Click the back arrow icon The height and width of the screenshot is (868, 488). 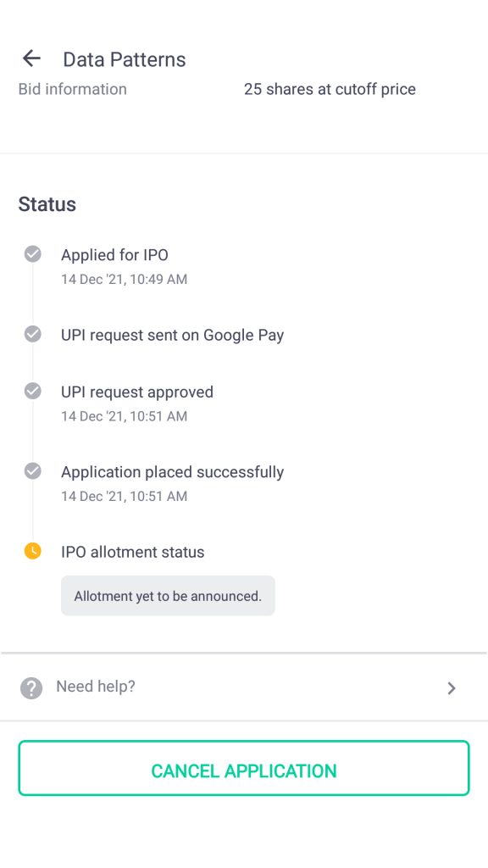coord(31,58)
